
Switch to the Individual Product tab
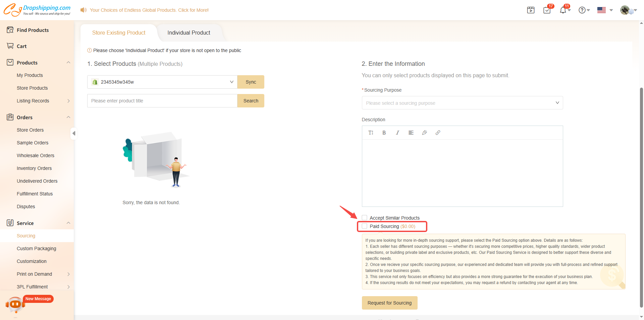click(189, 33)
